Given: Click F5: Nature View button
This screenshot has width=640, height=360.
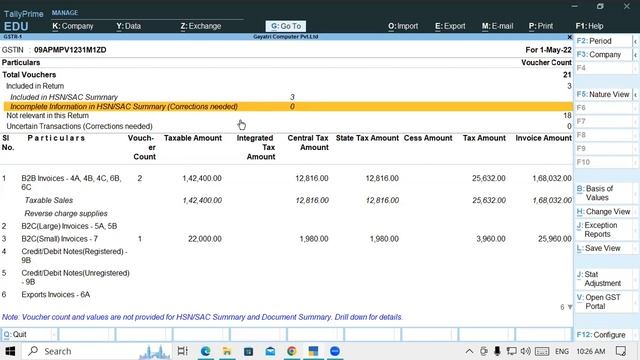Looking at the screenshot, I should 603,94.
